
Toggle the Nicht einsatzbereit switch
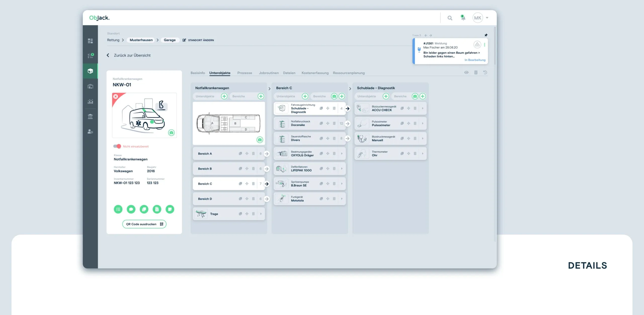117,146
